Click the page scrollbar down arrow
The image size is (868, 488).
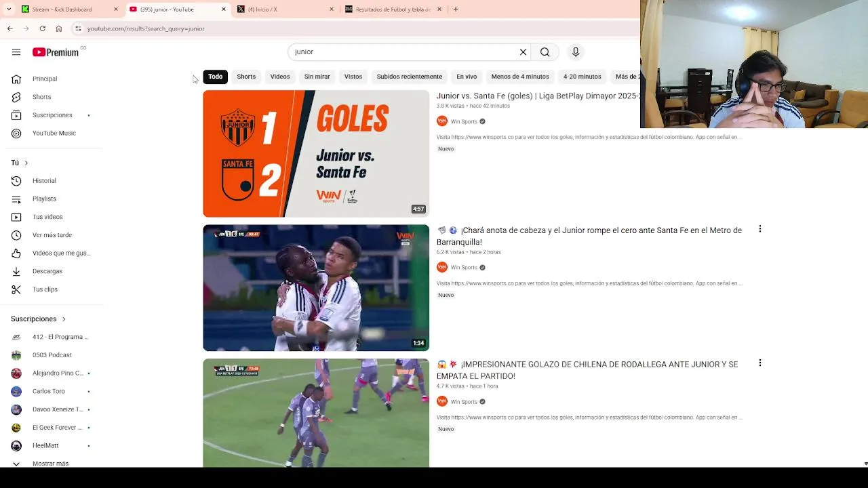[865, 464]
